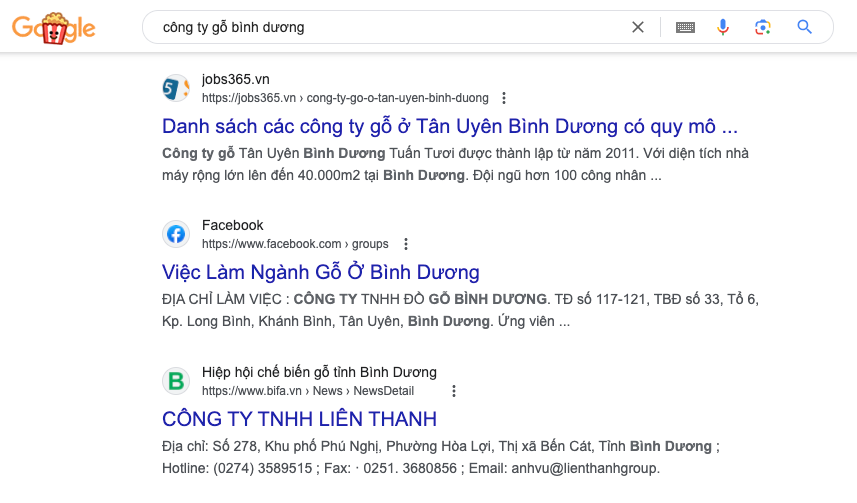Open the on-screen keyboard input tool
The width and height of the screenshot is (857, 503).
[685, 27]
